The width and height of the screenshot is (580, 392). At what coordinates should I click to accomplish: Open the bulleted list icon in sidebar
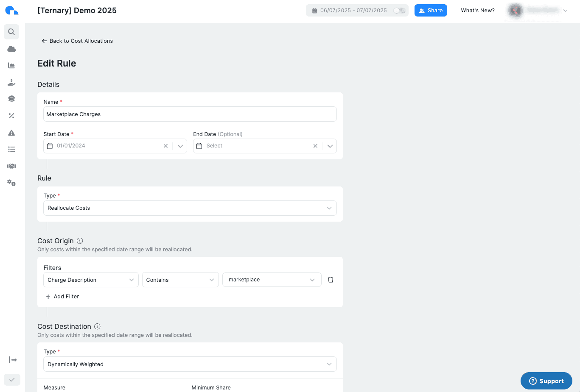pos(11,149)
